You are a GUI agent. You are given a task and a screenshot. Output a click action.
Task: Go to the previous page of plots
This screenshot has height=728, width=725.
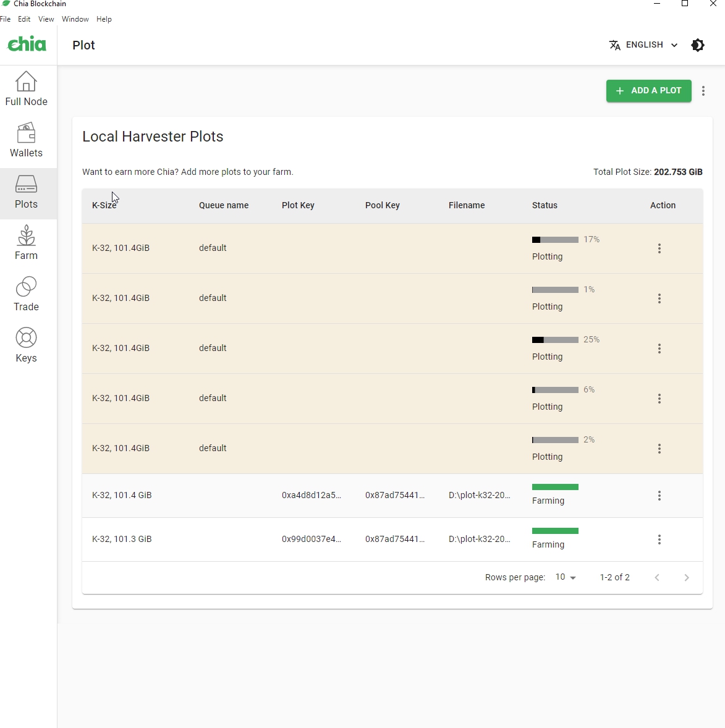(657, 578)
